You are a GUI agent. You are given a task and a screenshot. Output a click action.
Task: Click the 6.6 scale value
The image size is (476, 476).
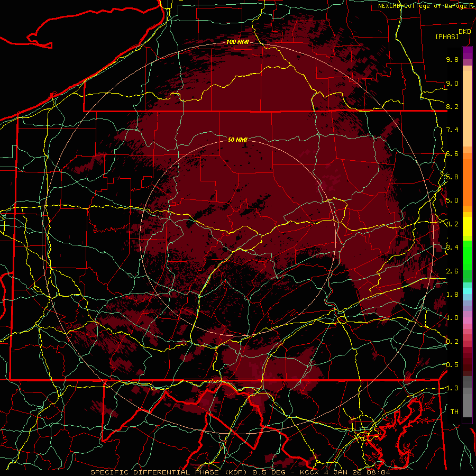[x=452, y=153]
